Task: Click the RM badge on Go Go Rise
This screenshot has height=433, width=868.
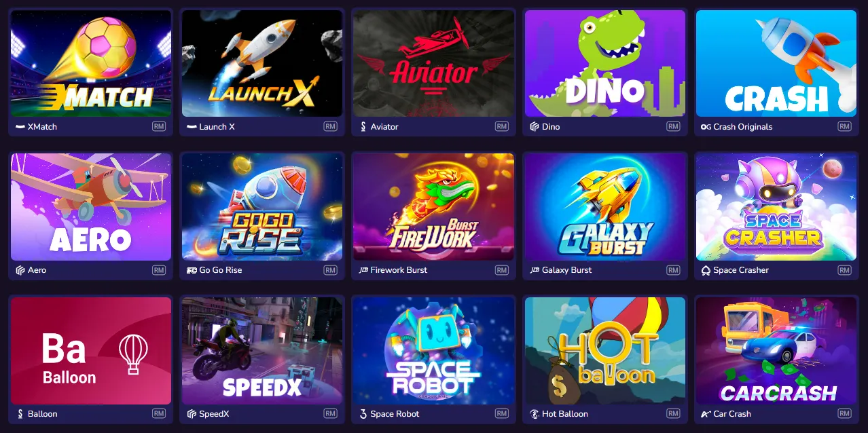Action: click(x=330, y=270)
